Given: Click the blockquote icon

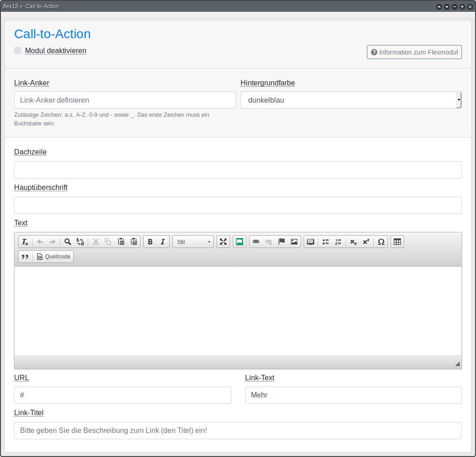Looking at the screenshot, I should tap(25, 257).
